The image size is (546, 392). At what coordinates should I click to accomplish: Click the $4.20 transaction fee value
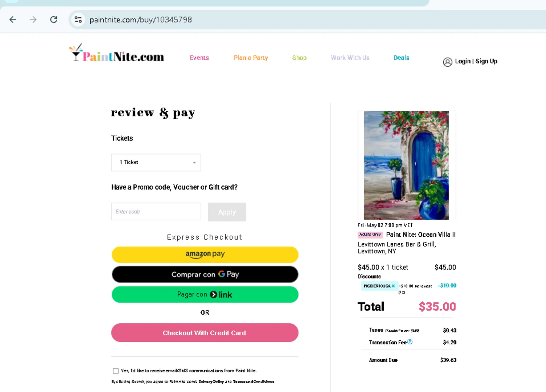pyautogui.click(x=450, y=343)
